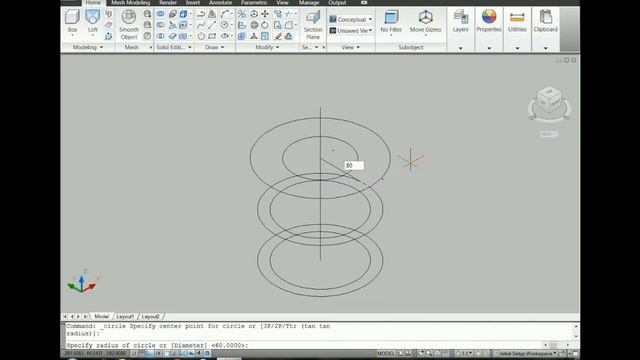Expand the Solid Editing panel
This screenshot has width=640, height=360.
click(x=174, y=47)
